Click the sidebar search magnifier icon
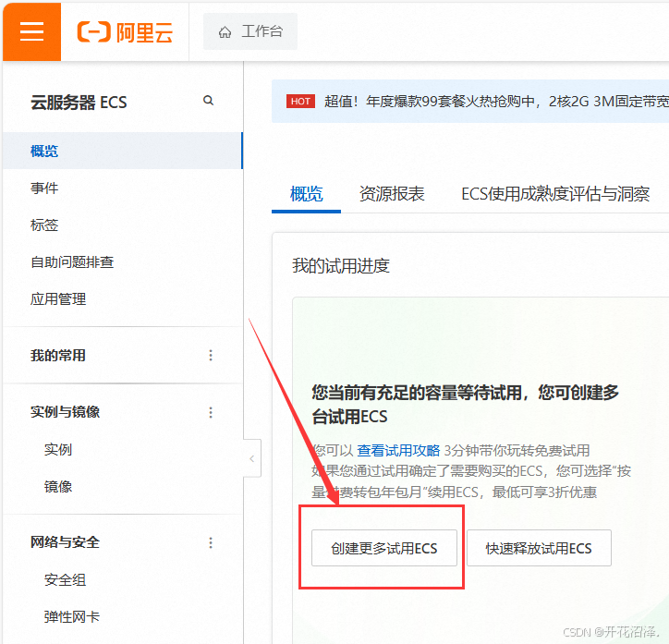This screenshot has width=669, height=644. click(208, 100)
